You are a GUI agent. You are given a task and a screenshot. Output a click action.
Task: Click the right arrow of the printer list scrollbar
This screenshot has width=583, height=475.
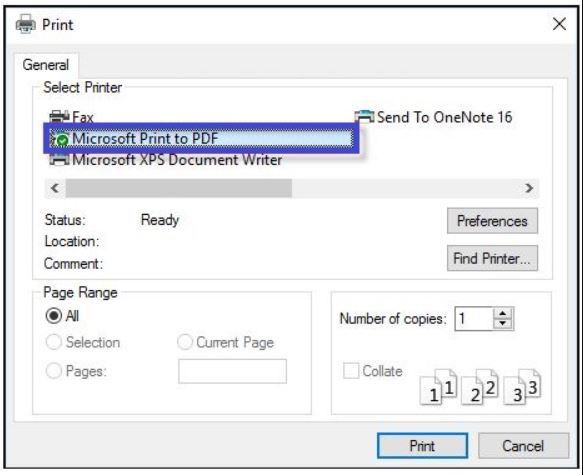[529, 188]
